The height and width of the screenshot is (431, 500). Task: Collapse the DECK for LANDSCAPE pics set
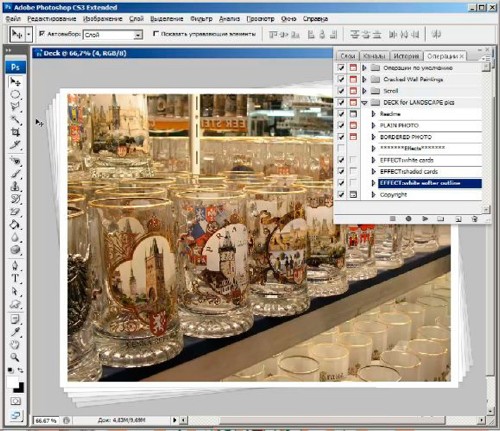364,103
